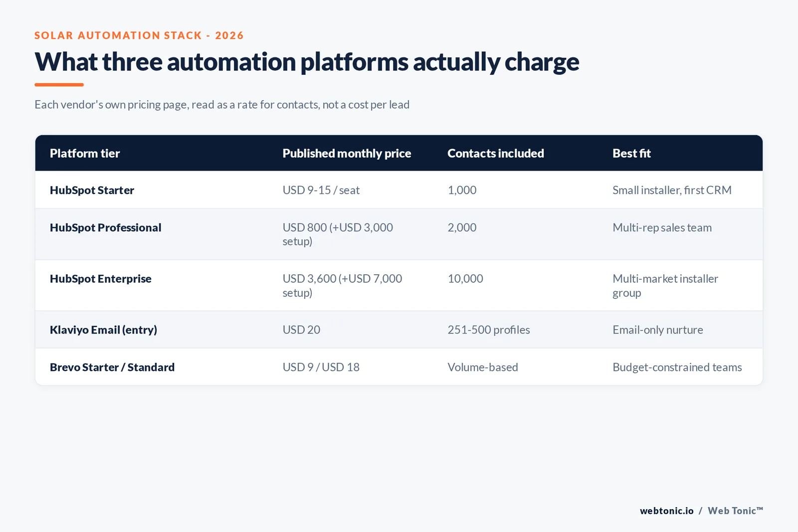The height and width of the screenshot is (532, 798).
Task: Click the 'Contacts included' column header
Action: click(x=496, y=153)
